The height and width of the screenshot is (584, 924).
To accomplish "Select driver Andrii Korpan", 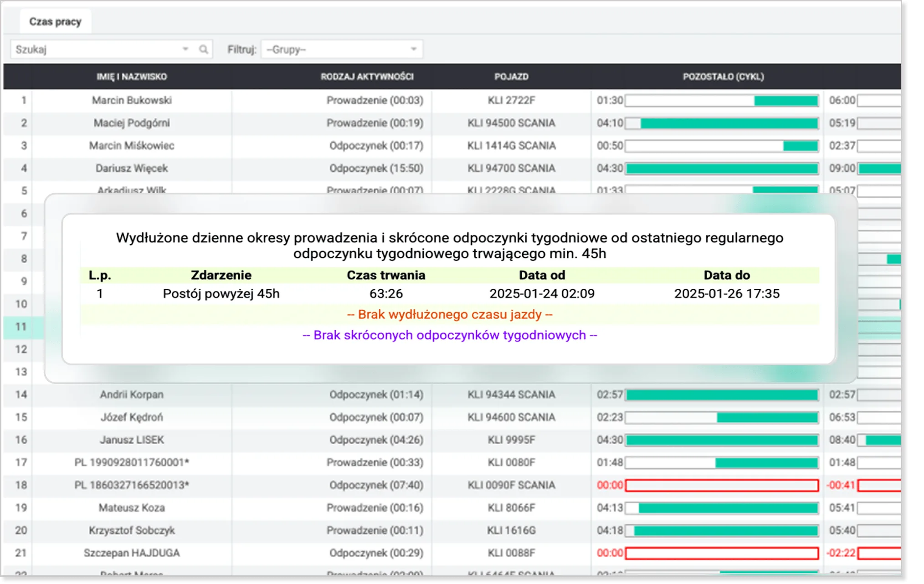I will coord(132,394).
